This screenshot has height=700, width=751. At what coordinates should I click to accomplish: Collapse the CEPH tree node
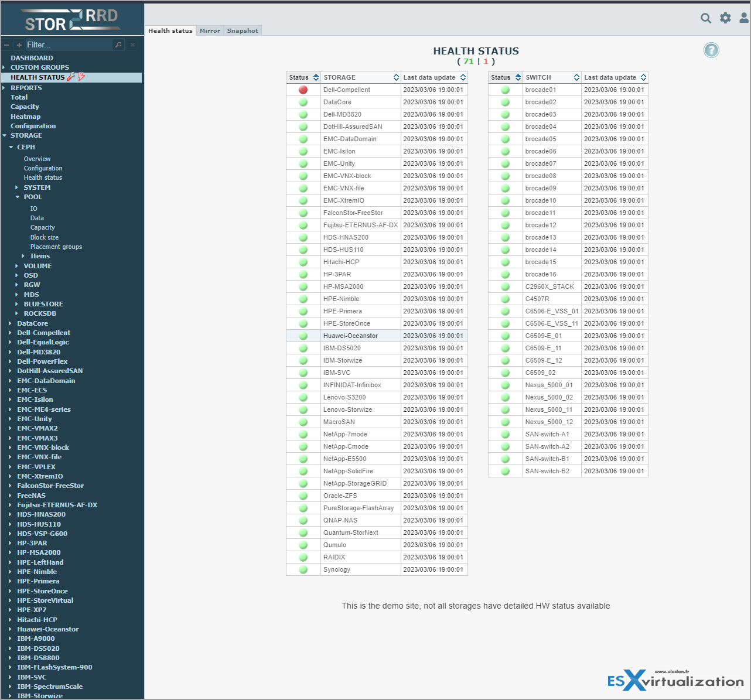11,147
